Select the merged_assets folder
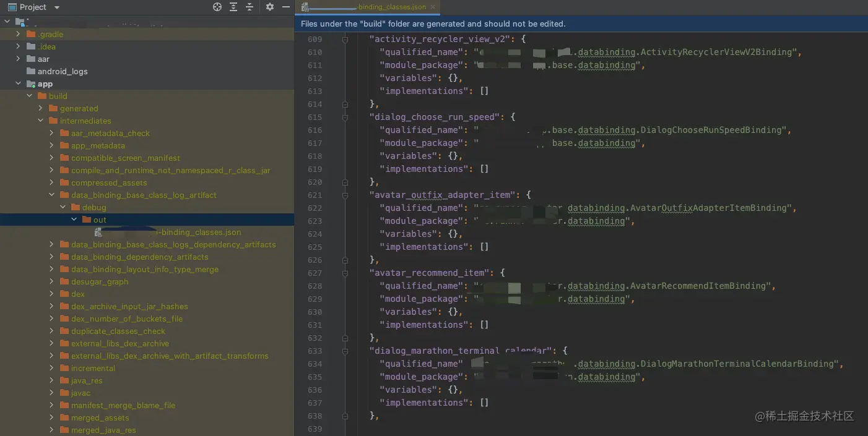This screenshot has width=868, height=436. [100, 417]
